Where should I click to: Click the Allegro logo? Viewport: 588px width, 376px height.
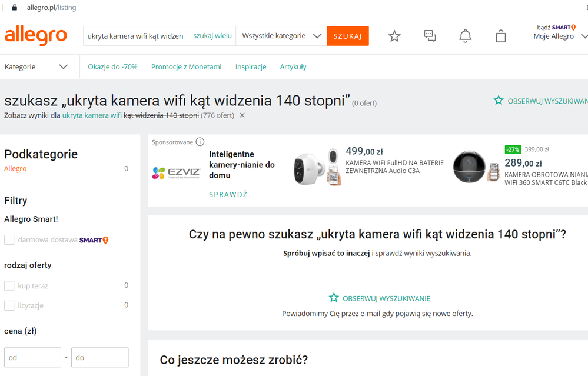35,36
